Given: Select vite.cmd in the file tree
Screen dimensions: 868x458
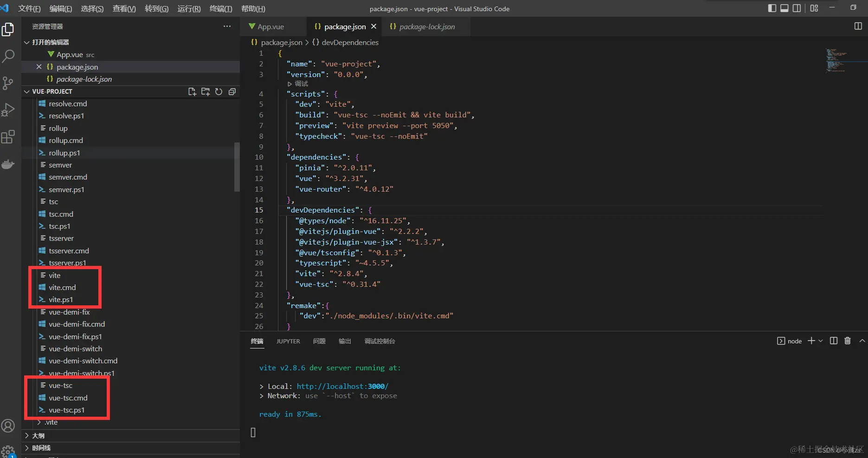Looking at the screenshot, I should [62, 287].
